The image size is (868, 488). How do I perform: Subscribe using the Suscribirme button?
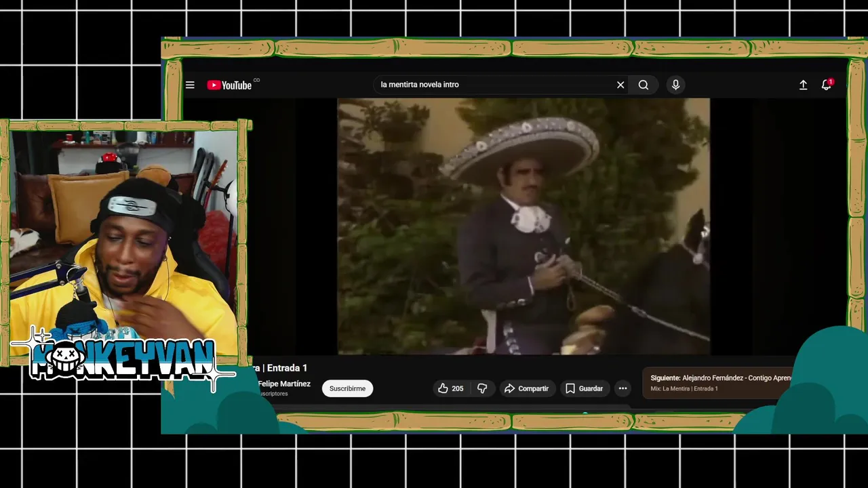pos(347,388)
